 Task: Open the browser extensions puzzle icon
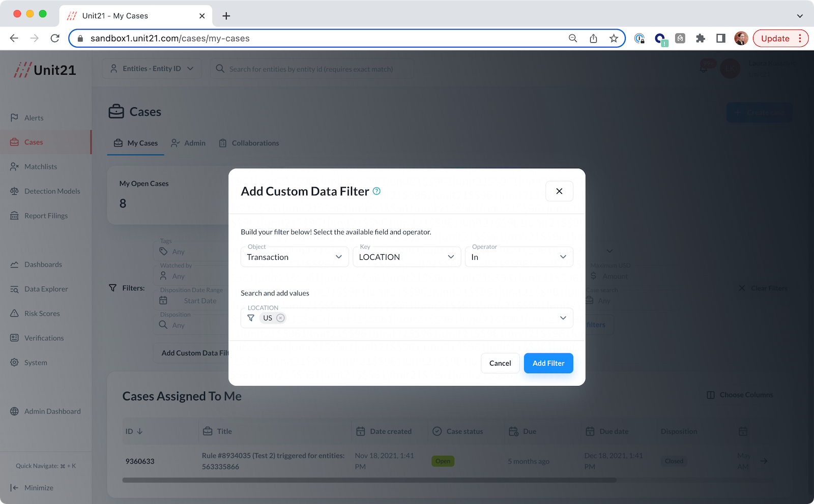pos(701,38)
